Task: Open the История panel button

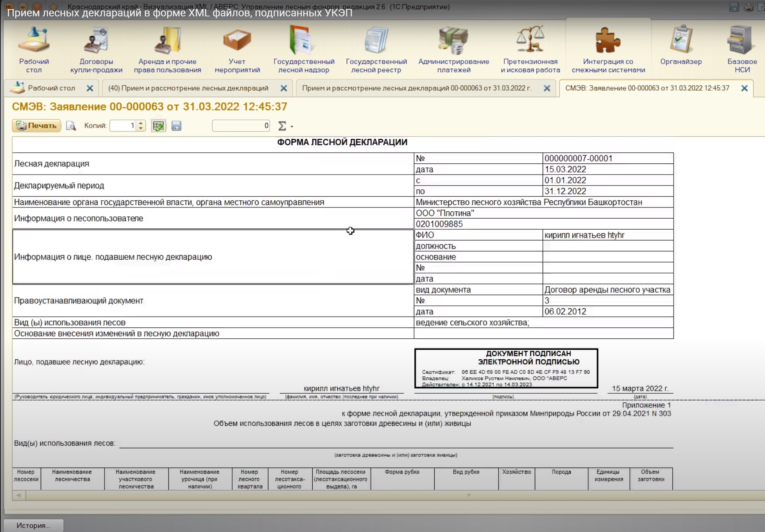Action: point(33,525)
